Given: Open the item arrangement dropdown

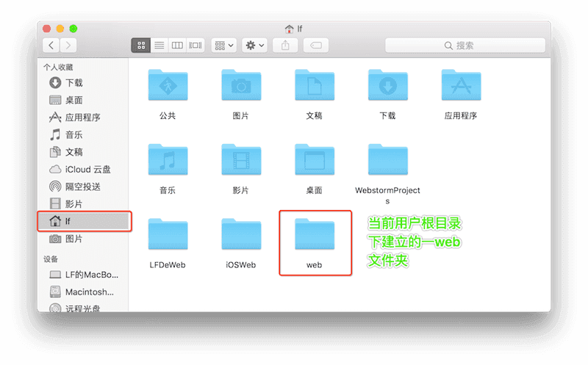Looking at the screenshot, I should [224, 46].
